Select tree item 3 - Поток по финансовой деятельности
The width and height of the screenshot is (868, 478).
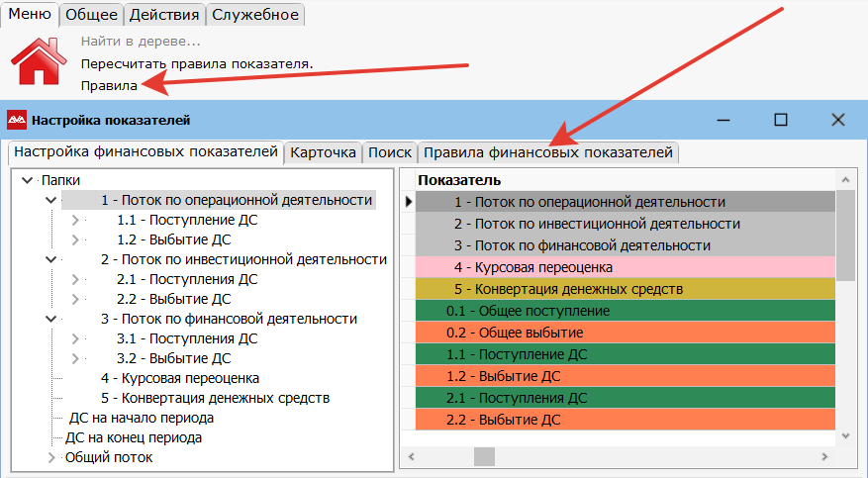pyautogui.click(x=229, y=319)
